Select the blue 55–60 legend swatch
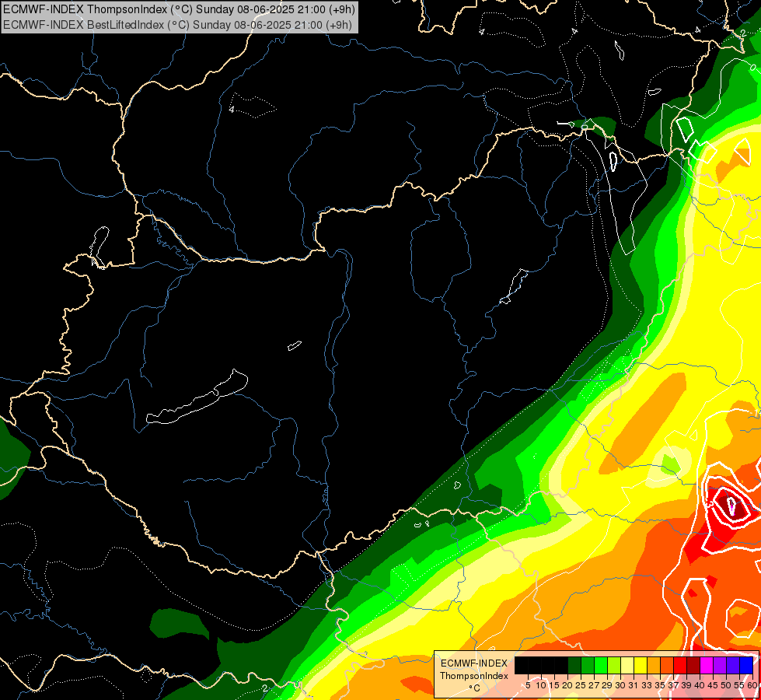761x700 pixels. click(x=746, y=665)
